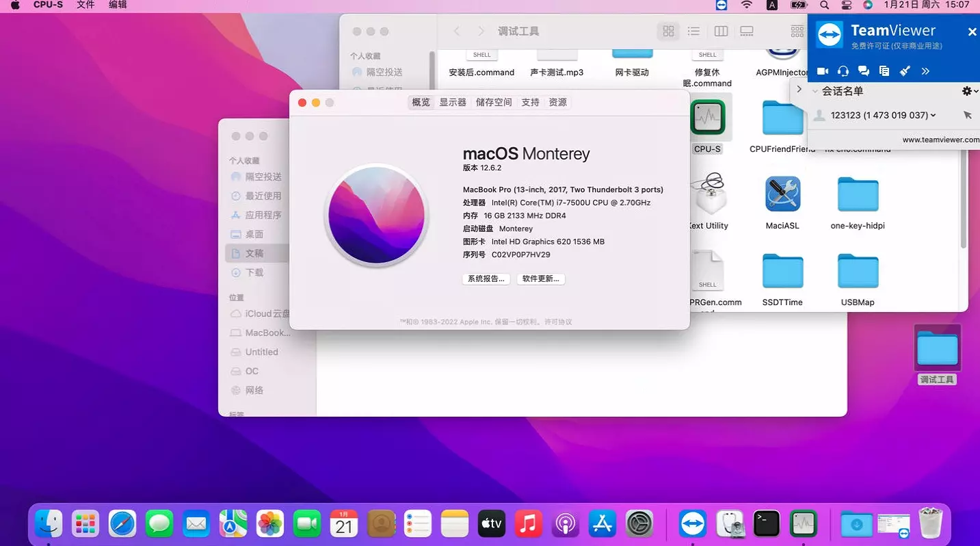Switch Finder to column view

tap(720, 31)
